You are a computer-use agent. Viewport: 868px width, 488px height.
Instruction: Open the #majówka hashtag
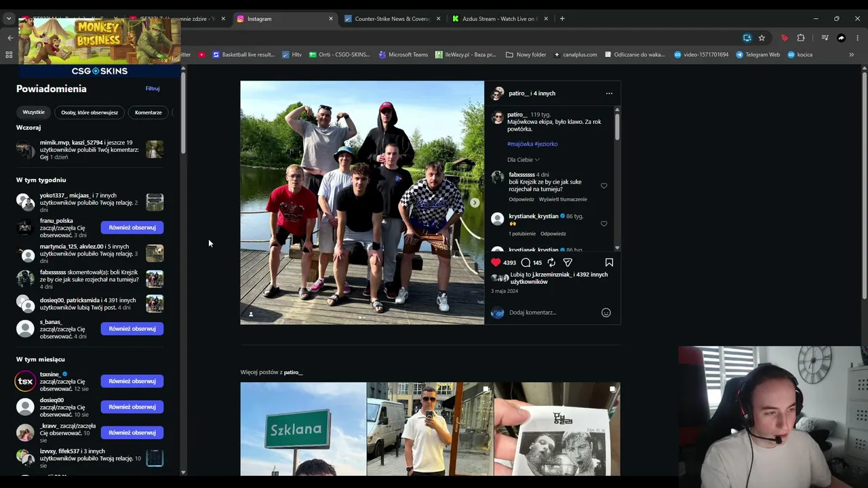520,144
